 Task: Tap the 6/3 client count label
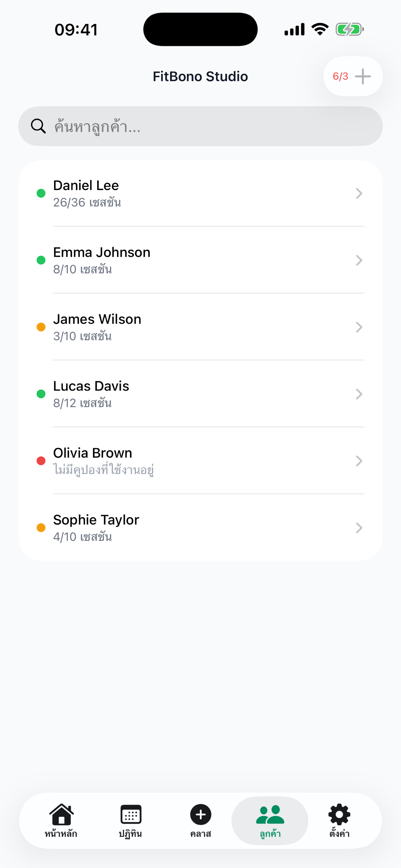coord(340,77)
